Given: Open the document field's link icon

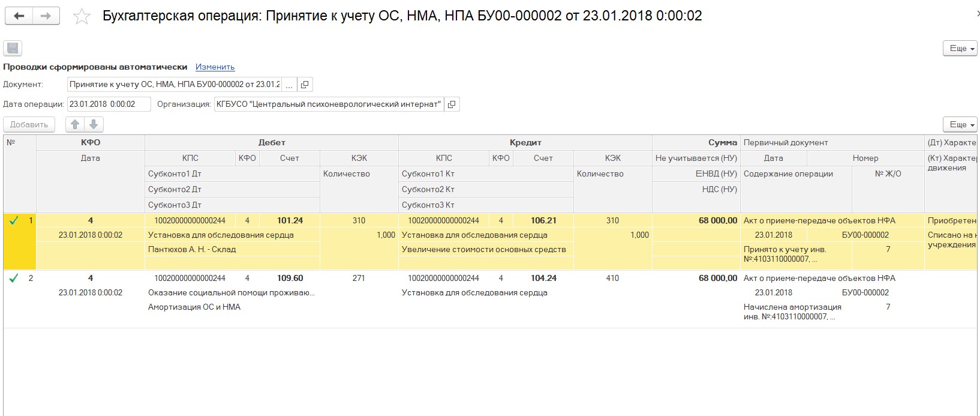Looking at the screenshot, I should click(305, 85).
